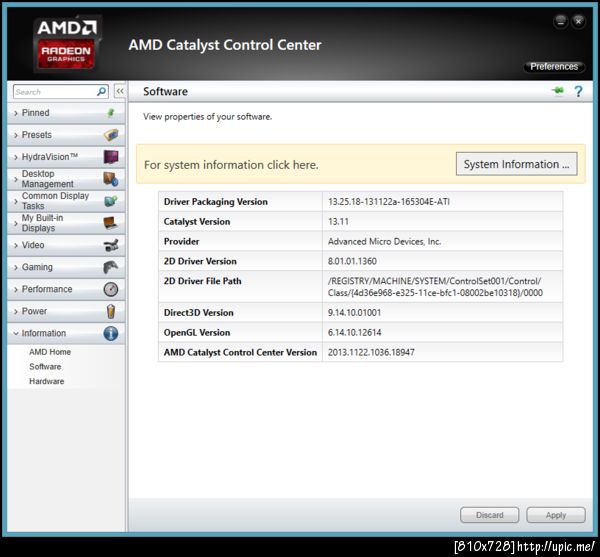The width and height of the screenshot is (600, 557).
Task: Click the Apply button
Action: (556, 515)
